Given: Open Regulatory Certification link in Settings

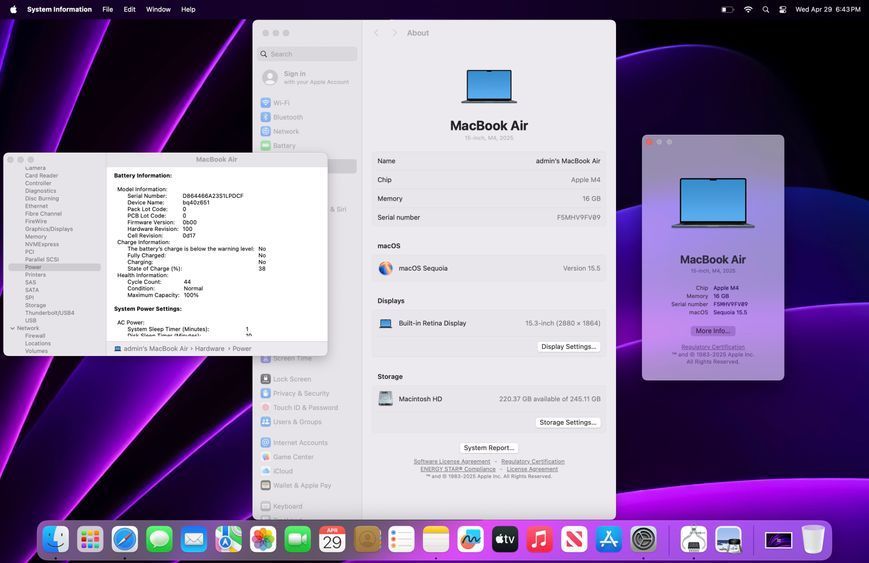Looking at the screenshot, I should click(x=533, y=462).
